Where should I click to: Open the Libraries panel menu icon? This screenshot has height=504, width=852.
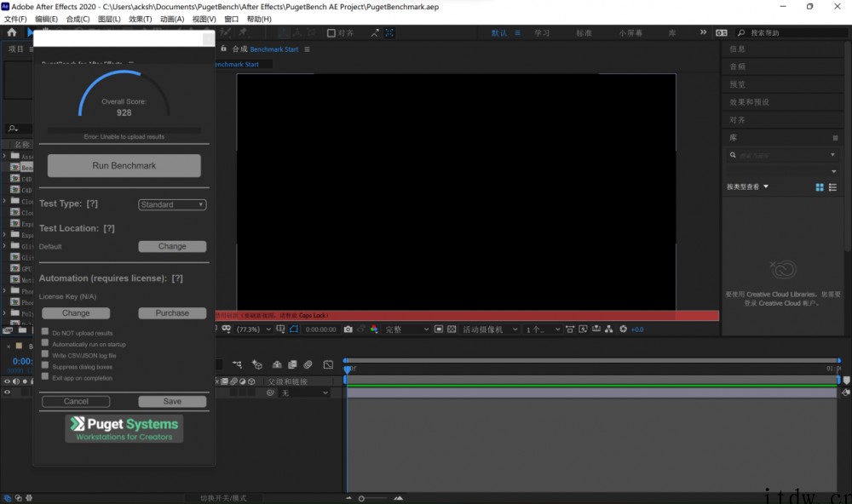835,138
